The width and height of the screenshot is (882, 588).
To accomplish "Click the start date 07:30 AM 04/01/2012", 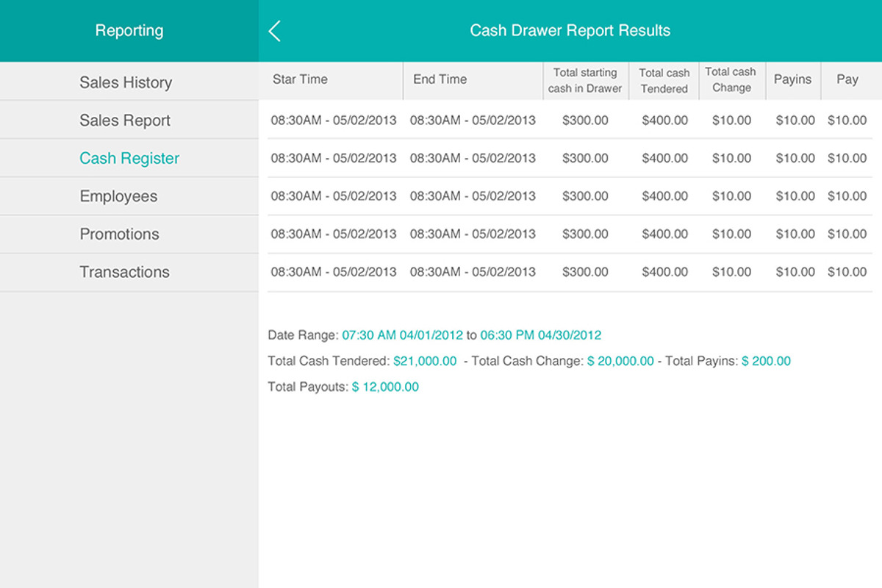I will click(x=403, y=335).
